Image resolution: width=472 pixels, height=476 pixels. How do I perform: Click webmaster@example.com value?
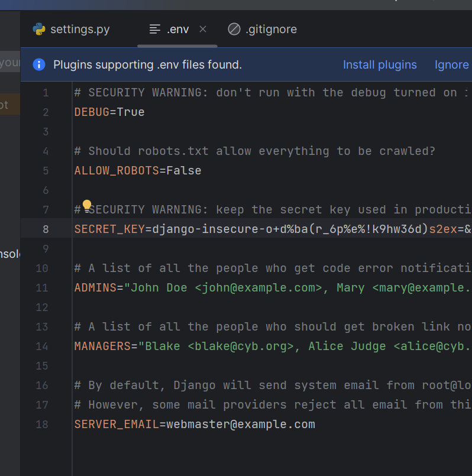pyautogui.click(x=241, y=425)
